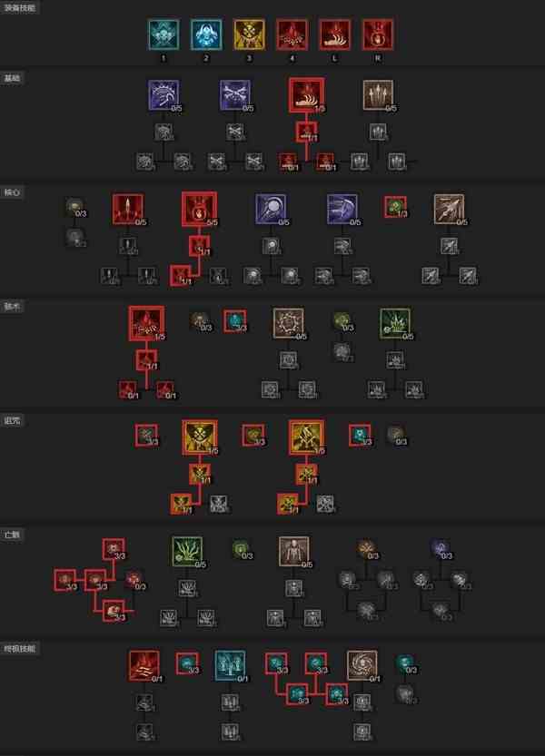Screen dimensions: 545x756
Task: Click the red blood wave ultimate 0/1
Action: click(x=144, y=666)
